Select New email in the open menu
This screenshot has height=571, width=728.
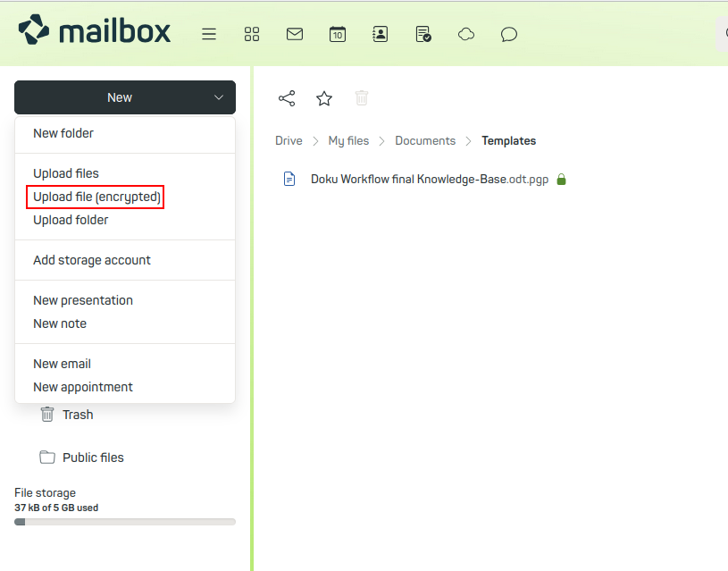(x=62, y=364)
